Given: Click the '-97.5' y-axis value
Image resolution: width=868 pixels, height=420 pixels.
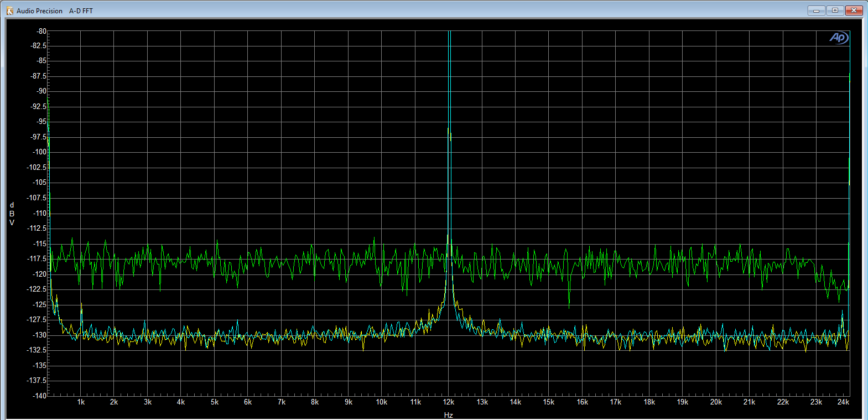Looking at the screenshot, I should [39, 137].
